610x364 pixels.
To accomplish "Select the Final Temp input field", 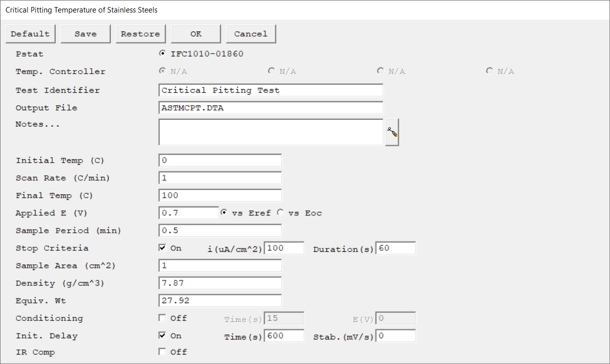I will click(x=220, y=196).
